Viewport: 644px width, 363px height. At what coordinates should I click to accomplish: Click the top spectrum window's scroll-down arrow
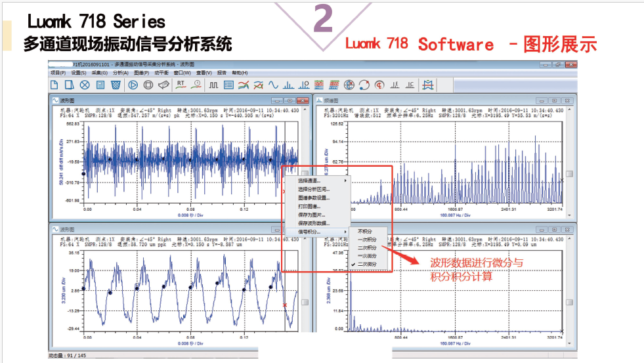coord(569,215)
